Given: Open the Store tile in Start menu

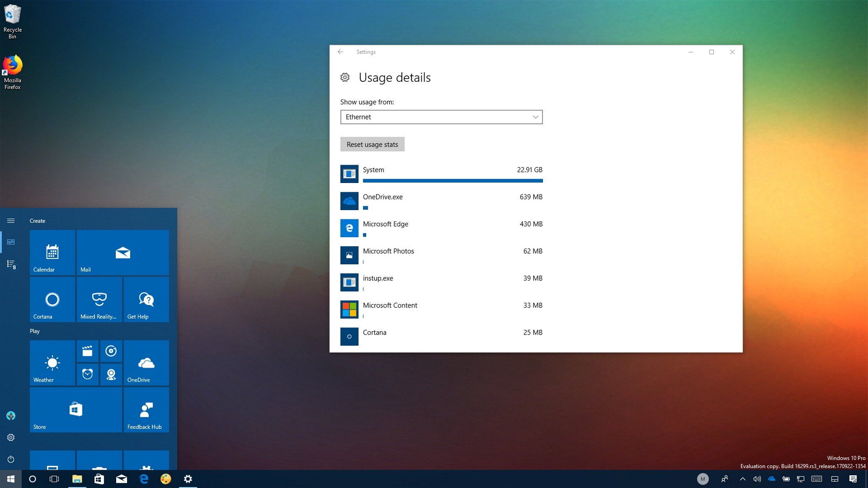Looking at the screenshot, I should [x=76, y=410].
